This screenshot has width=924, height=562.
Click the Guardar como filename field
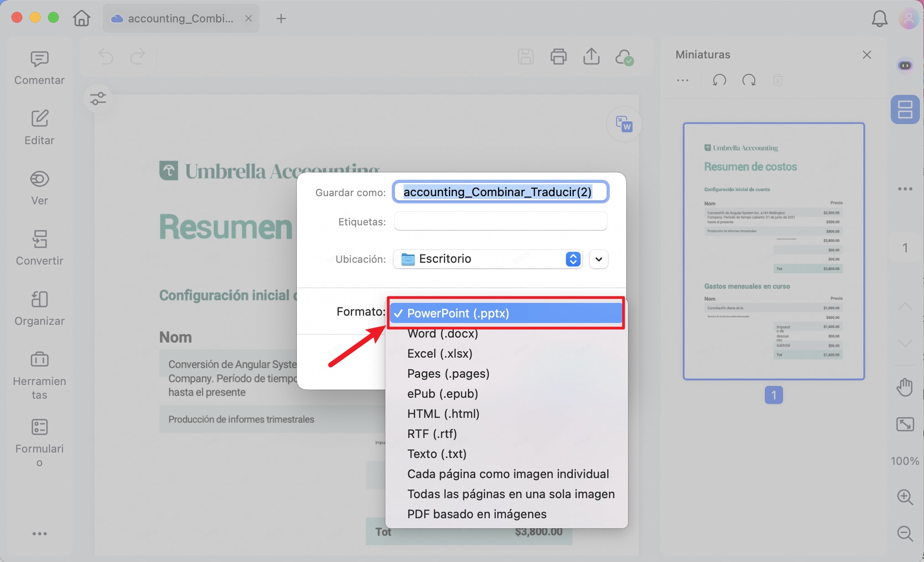pyautogui.click(x=500, y=192)
